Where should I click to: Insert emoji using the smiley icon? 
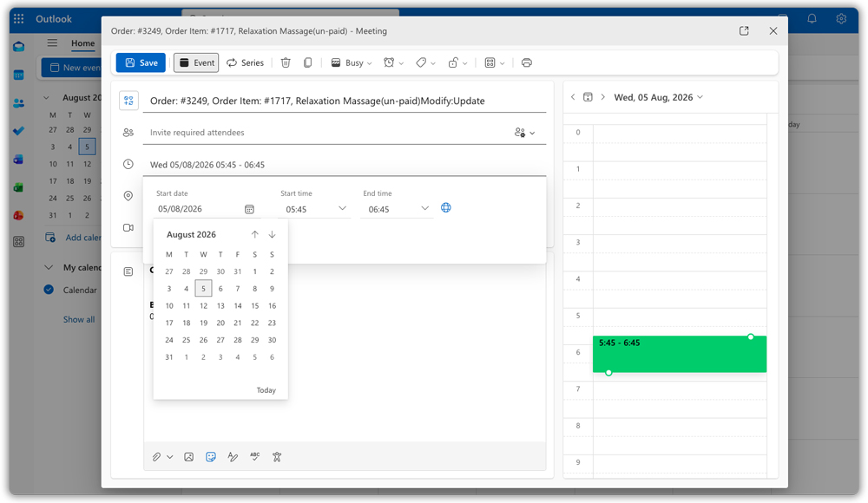(x=210, y=456)
